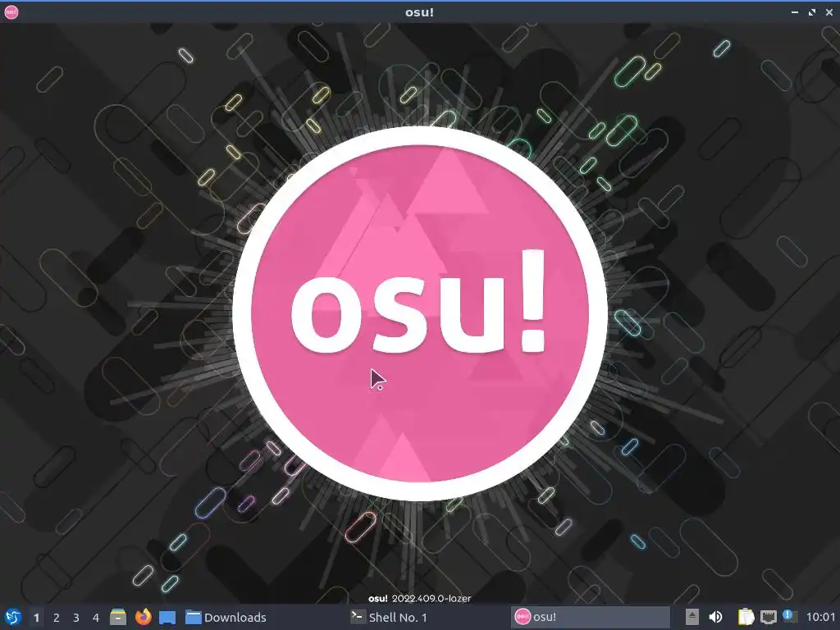The height and width of the screenshot is (630, 840).
Task: Launch Firefox from the taskbar
Action: 143,617
